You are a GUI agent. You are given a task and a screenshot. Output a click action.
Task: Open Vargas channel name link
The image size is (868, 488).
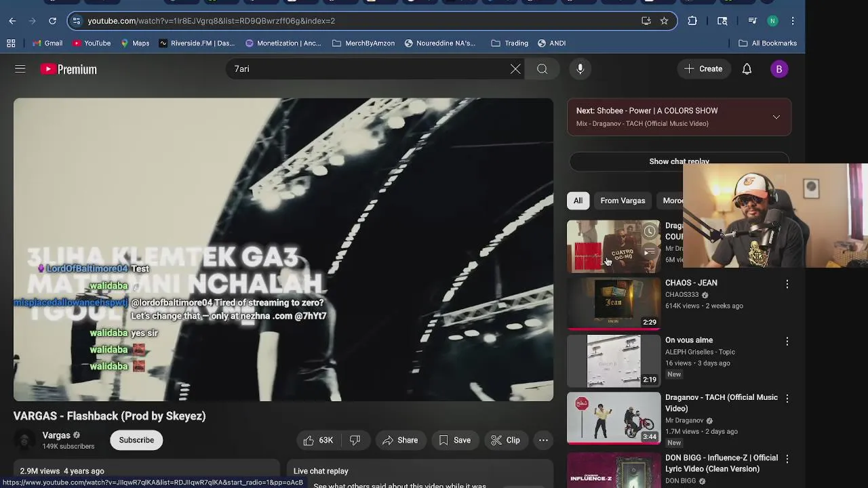coord(56,435)
